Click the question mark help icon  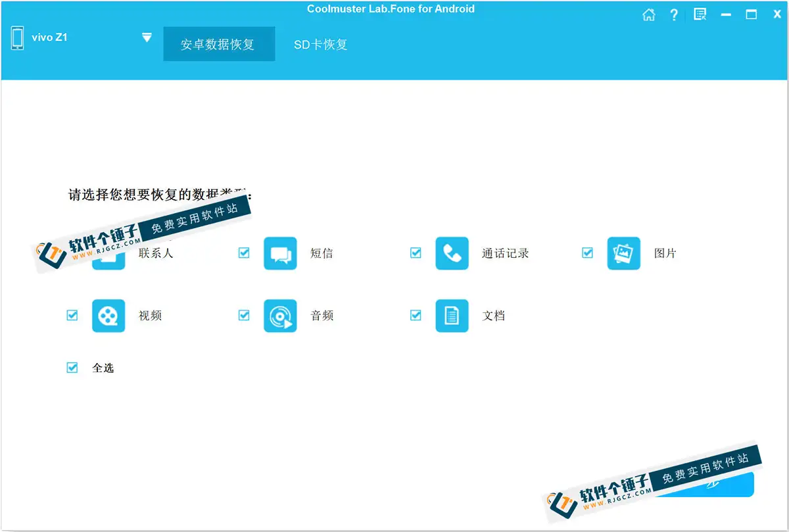click(674, 14)
